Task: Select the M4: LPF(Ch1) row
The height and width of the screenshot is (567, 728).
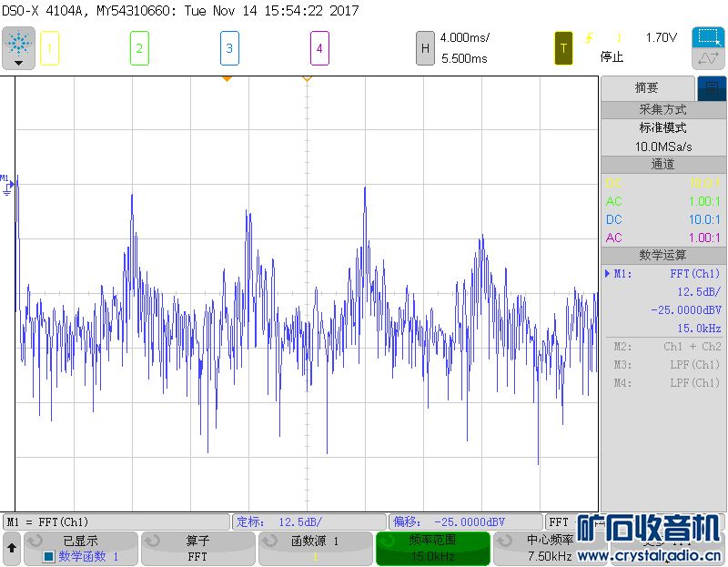Action: [667, 382]
